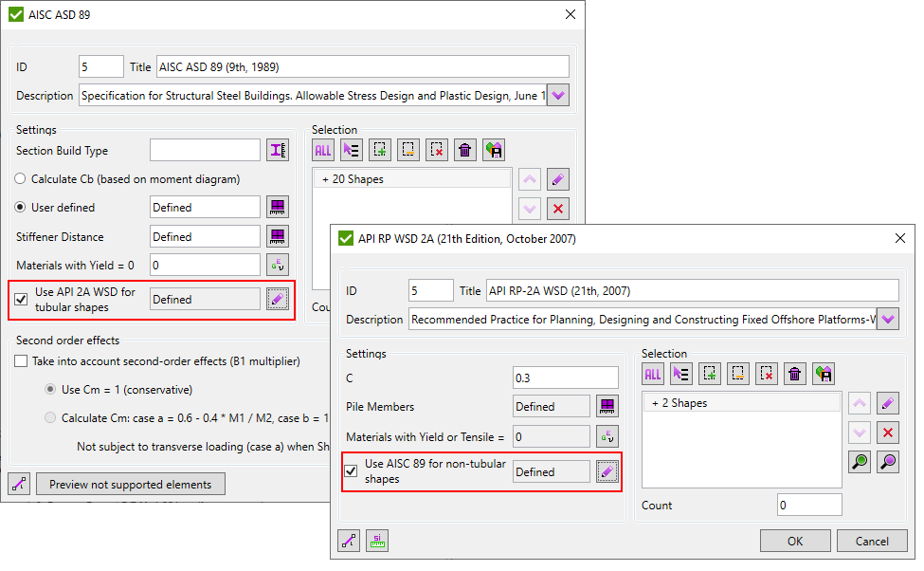
Task: Click Section Build Type picker icon in AISC dialog
Action: pos(278,151)
